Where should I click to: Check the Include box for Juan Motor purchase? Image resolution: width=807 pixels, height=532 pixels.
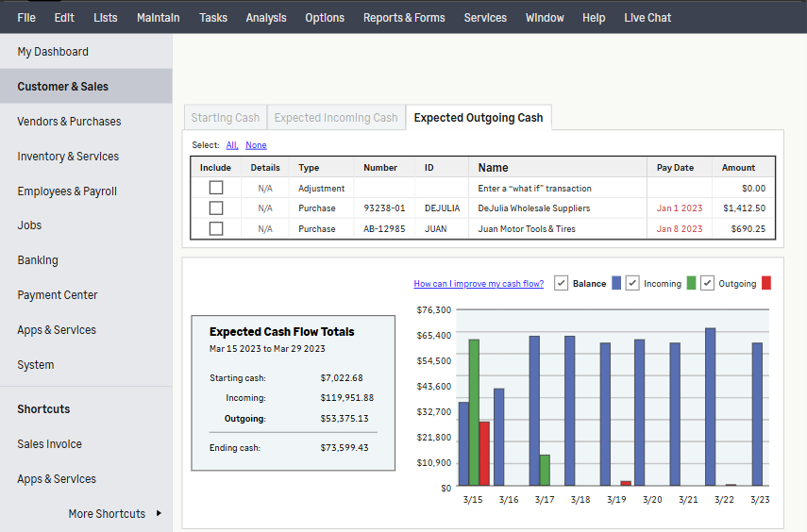click(216, 228)
